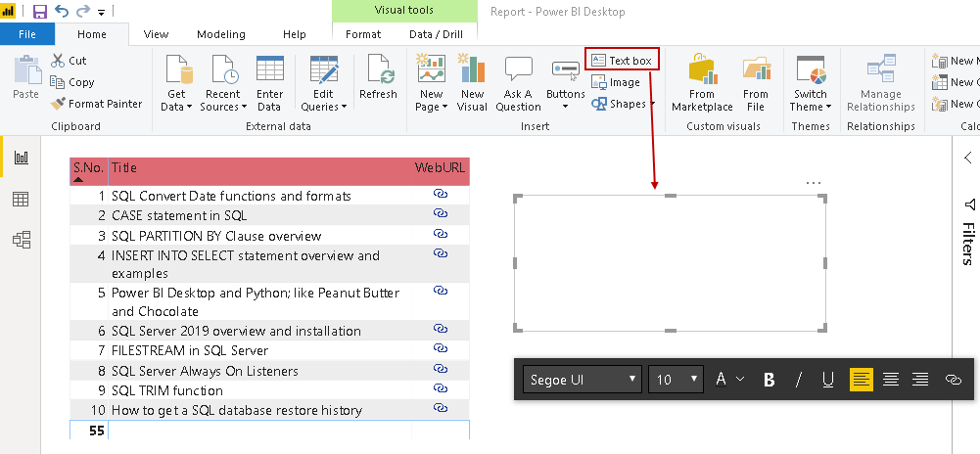Screen dimensions: 980x454
Task: Open the font color picker
Action: [x=730, y=379]
